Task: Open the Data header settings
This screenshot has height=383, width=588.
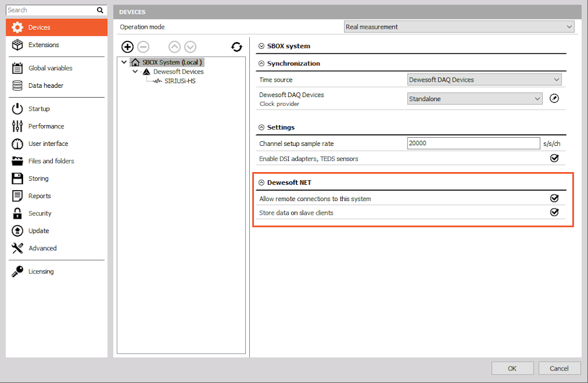Action: pyautogui.click(x=56, y=86)
